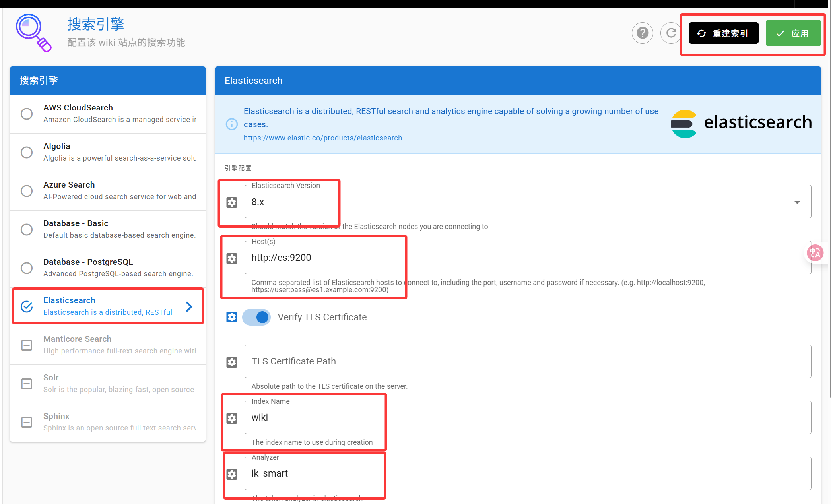Click the Manticore Search list entry
This screenshot has width=831, height=504.
pyautogui.click(x=108, y=345)
